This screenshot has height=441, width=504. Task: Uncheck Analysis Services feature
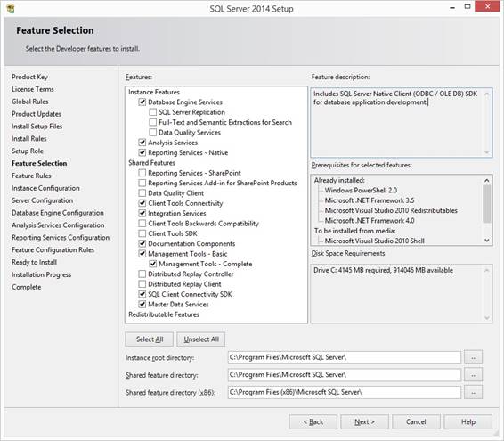(x=142, y=143)
